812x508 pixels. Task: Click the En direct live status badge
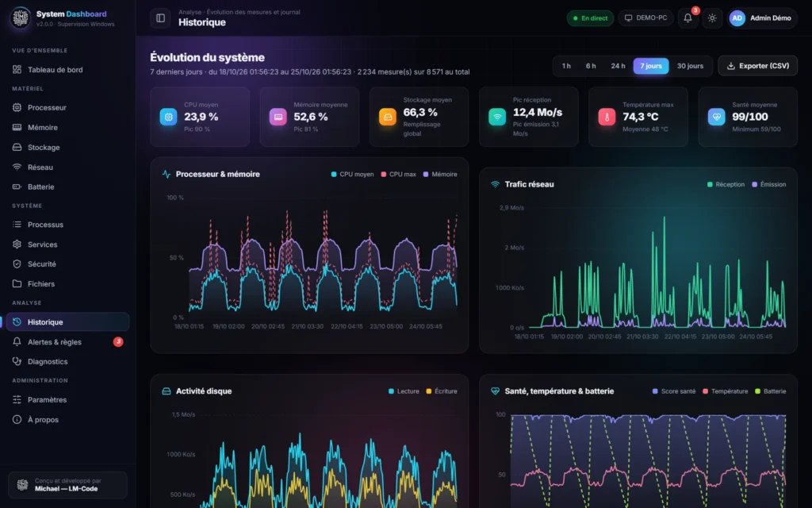[590, 18]
